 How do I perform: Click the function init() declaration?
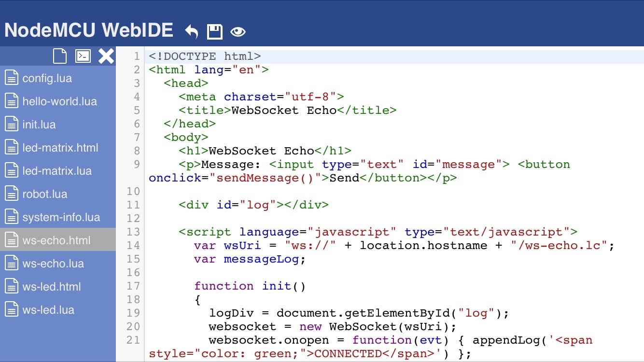tap(250, 286)
